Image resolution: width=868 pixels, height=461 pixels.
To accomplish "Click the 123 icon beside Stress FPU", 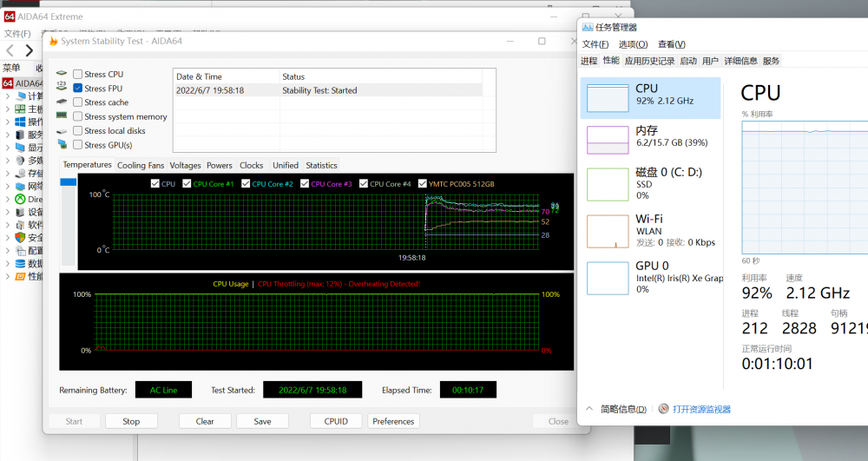I will coord(62,86).
